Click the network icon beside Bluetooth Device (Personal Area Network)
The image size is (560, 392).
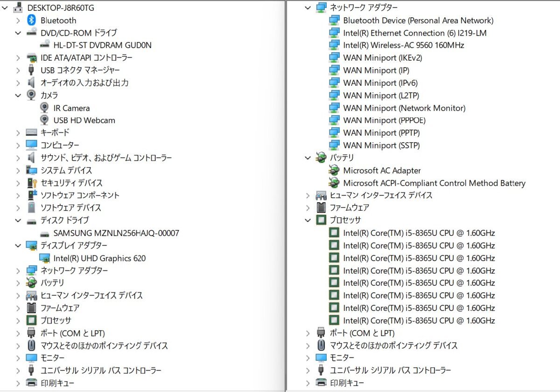pos(334,20)
